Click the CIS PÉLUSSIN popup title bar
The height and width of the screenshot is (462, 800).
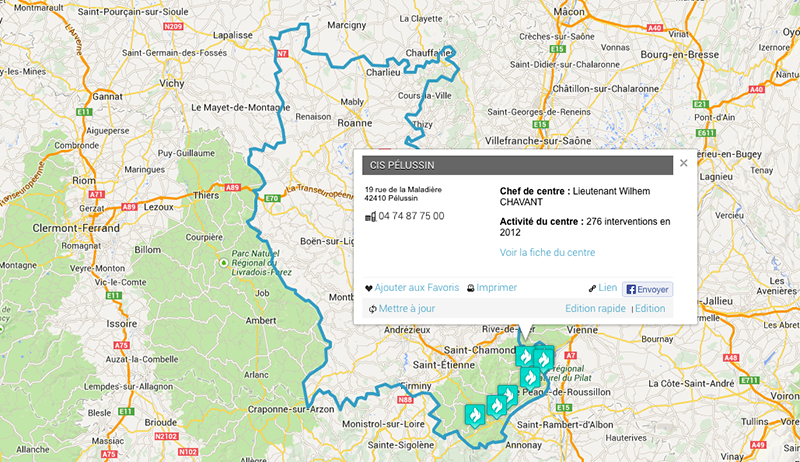pyautogui.click(x=517, y=165)
